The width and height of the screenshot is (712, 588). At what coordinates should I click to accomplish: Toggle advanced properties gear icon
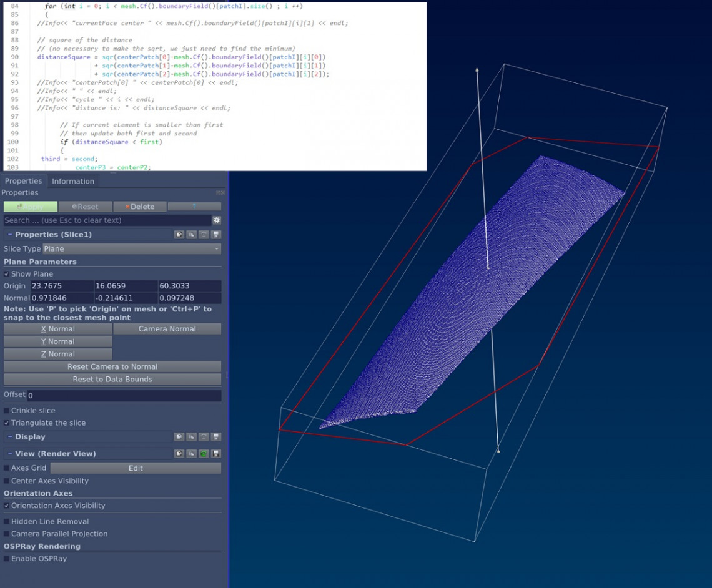point(217,220)
